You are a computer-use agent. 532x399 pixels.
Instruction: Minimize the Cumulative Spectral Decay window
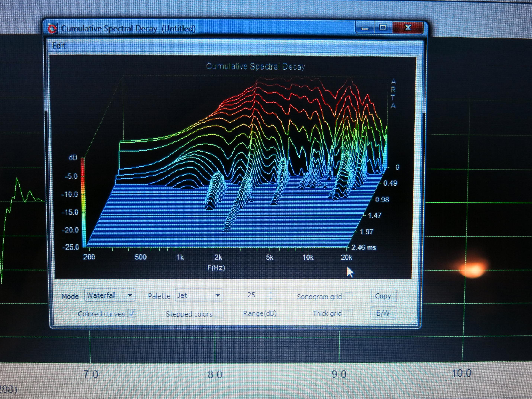coord(364,28)
